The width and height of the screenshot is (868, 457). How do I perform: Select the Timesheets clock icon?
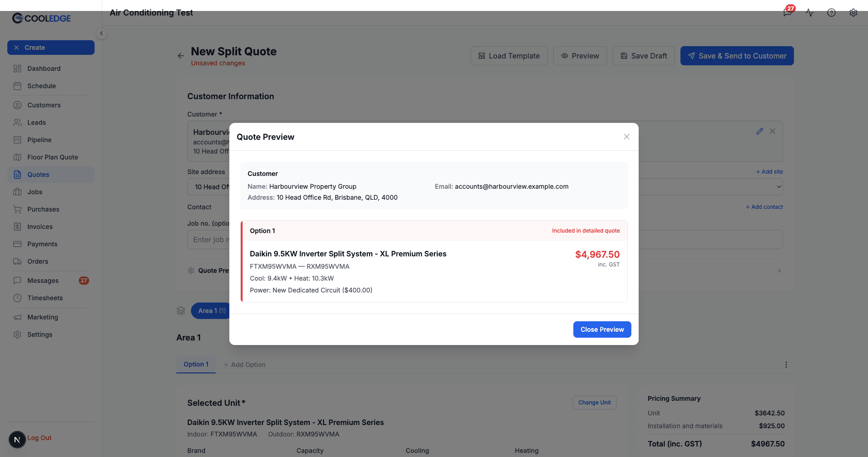tap(17, 298)
